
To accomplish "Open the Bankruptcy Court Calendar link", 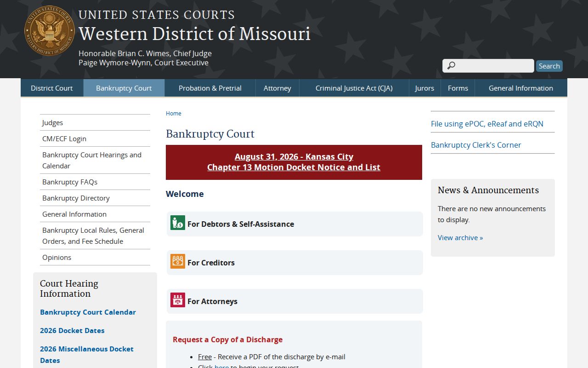I will click(88, 312).
